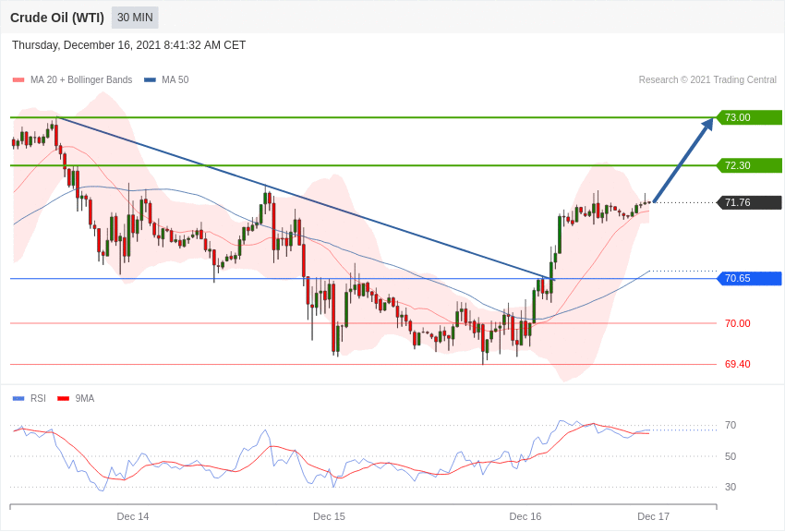
Task: Click the blue RSI legend swatch
Action: click(x=18, y=399)
